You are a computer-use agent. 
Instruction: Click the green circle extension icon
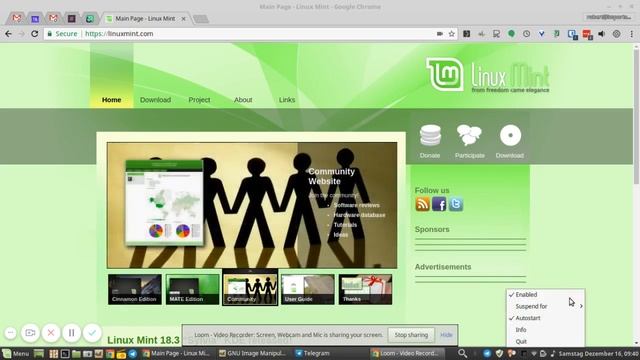pos(511,34)
